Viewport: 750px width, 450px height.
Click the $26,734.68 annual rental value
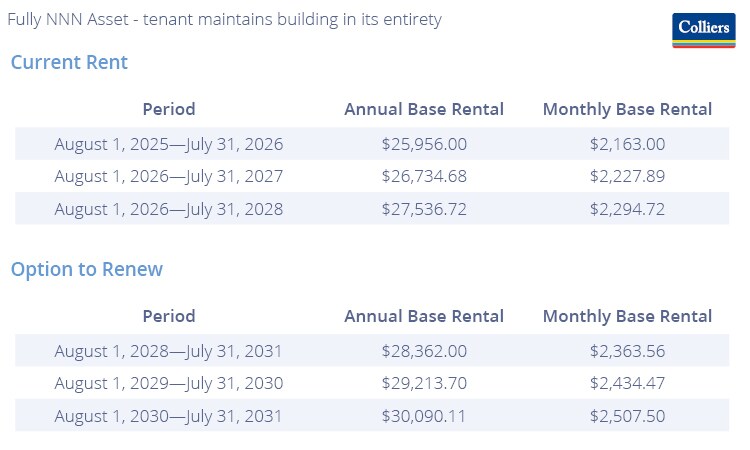(x=424, y=177)
